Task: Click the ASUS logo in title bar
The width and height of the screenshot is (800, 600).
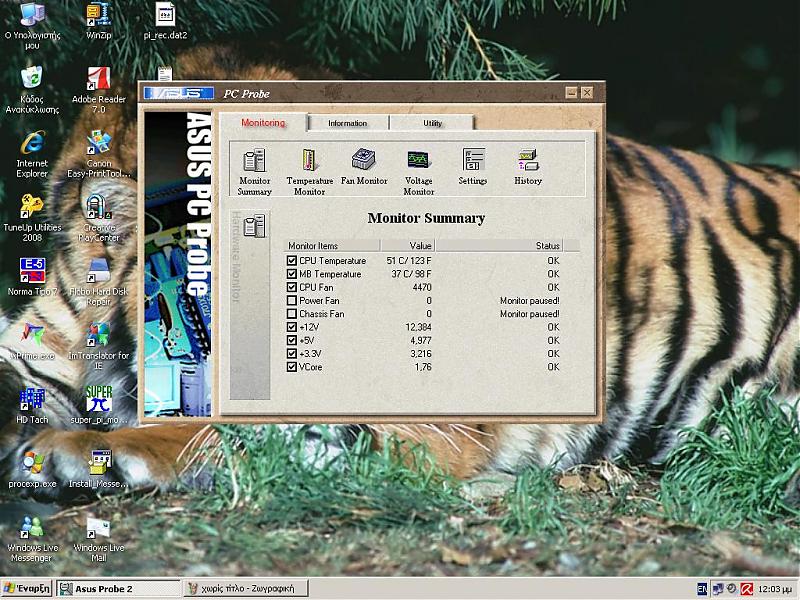Action: click(179, 93)
